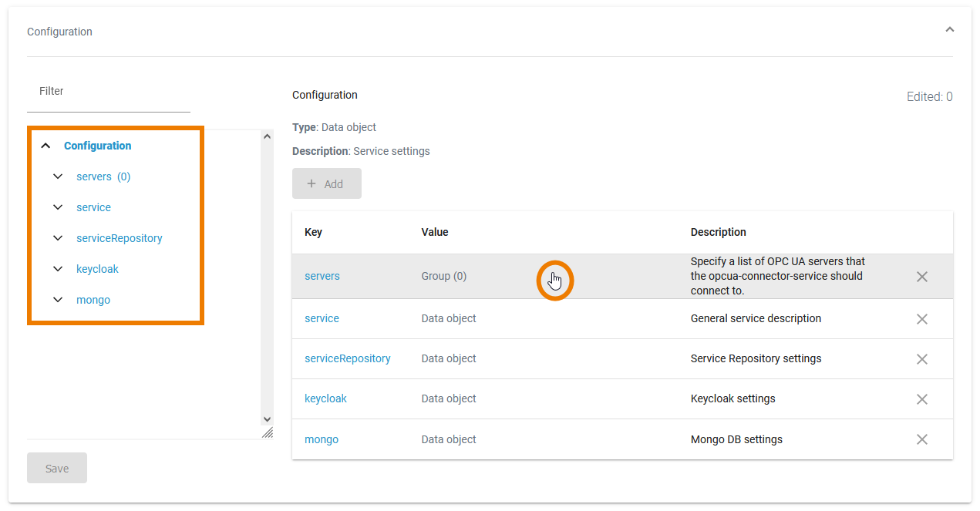Click the plus icon on Add button
Viewport: 980px width, 511px height.
point(313,183)
